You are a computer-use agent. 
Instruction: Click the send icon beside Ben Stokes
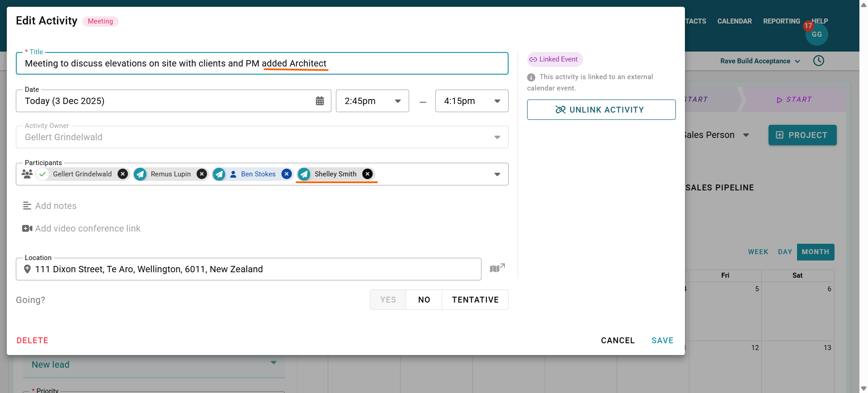pos(219,174)
